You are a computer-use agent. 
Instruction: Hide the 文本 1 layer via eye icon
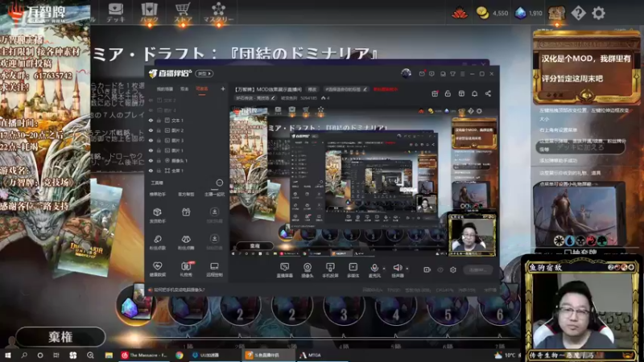[x=151, y=120]
